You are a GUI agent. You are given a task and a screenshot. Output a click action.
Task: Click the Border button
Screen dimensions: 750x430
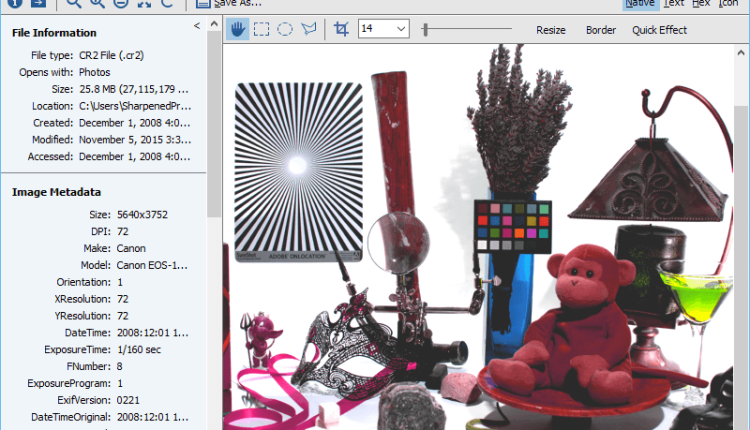click(601, 30)
